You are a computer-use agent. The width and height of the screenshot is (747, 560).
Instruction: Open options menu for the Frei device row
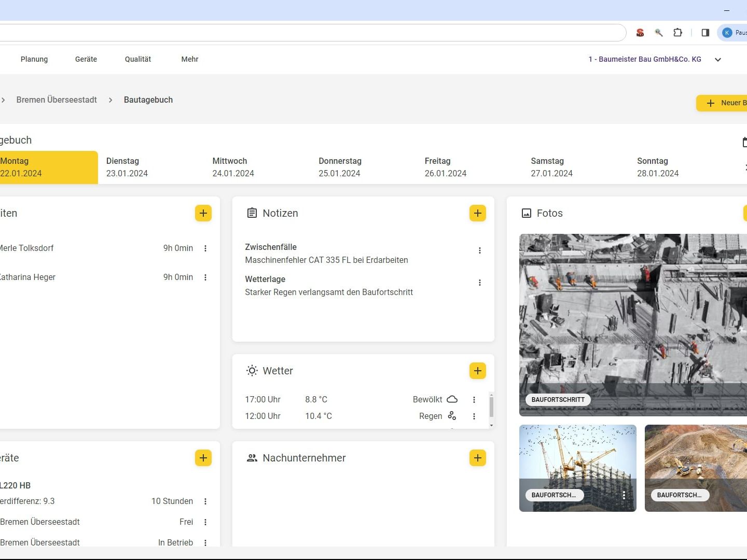(205, 522)
